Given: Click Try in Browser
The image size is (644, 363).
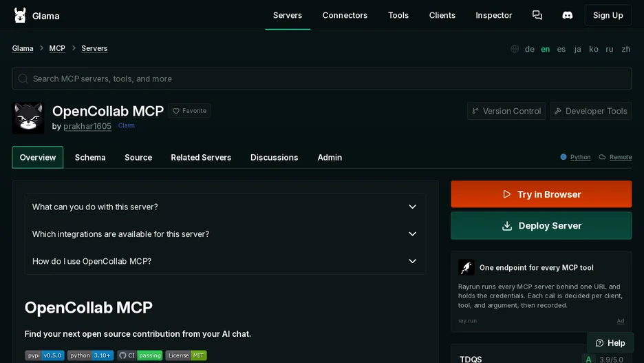Looking at the screenshot, I should click(x=541, y=194).
